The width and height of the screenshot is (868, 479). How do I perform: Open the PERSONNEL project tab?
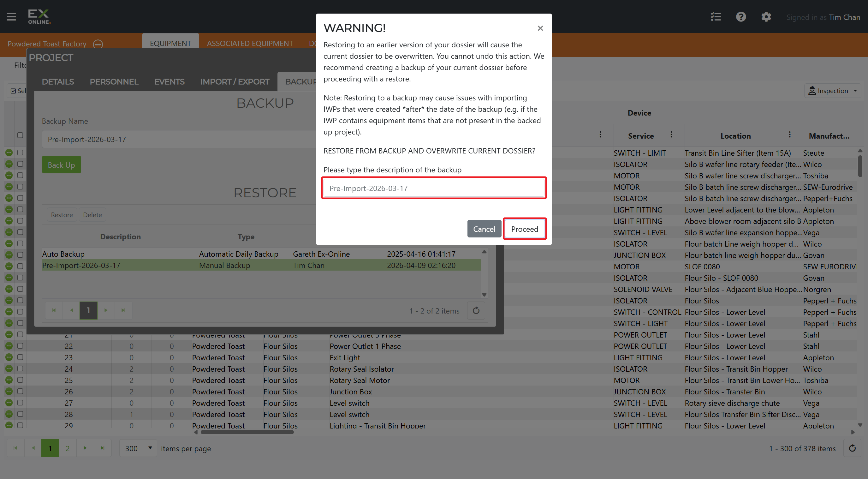(x=114, y=81)
